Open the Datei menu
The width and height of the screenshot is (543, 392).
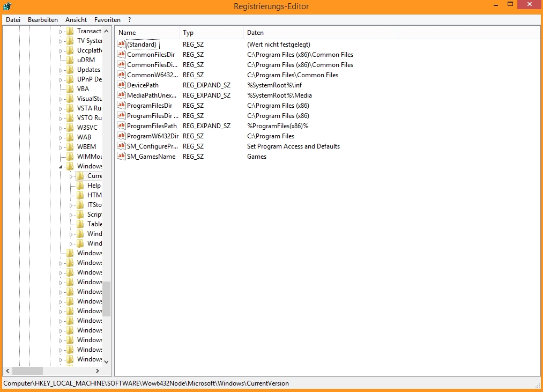click(13, 20)
